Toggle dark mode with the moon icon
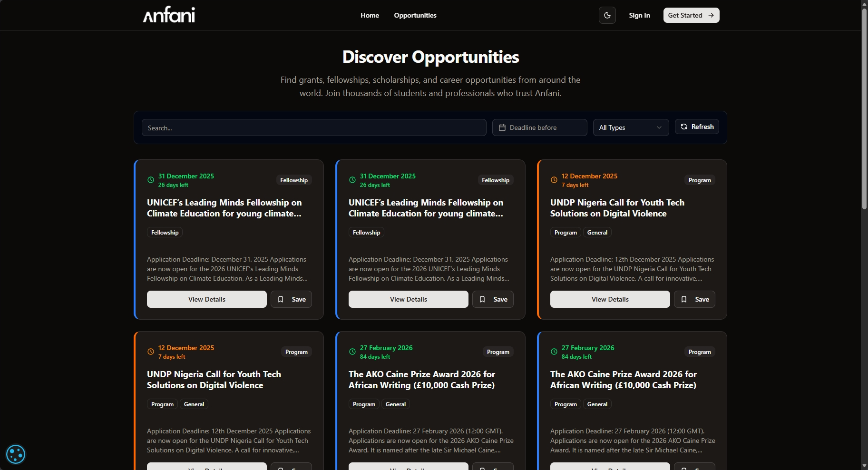The height and width of the screenshot is (470, 868). point(607,15)
